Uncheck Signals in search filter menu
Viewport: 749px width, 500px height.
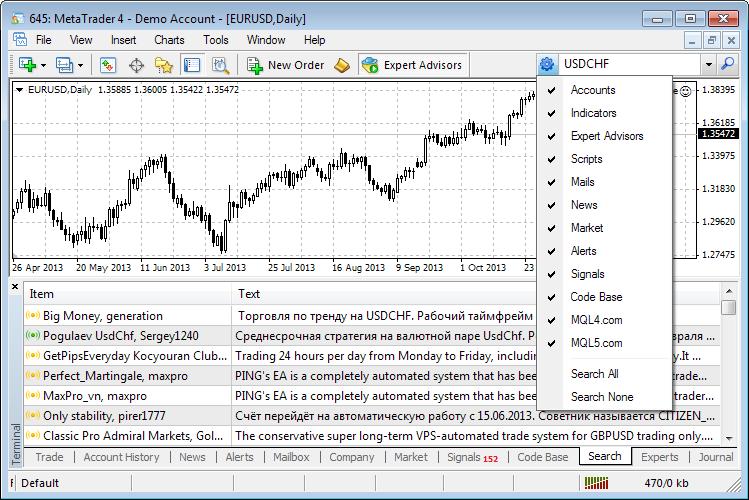(604, 274)
